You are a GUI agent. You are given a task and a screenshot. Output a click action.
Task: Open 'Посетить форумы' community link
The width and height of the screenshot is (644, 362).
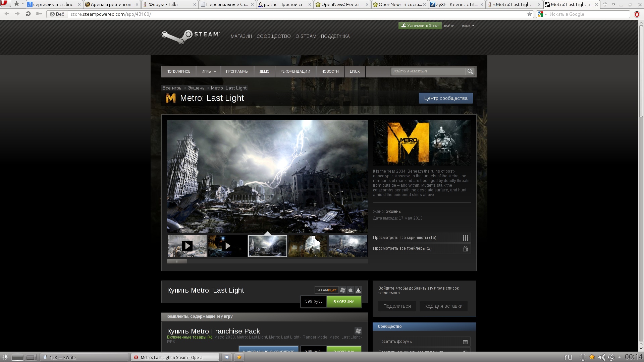click(424, 342)
